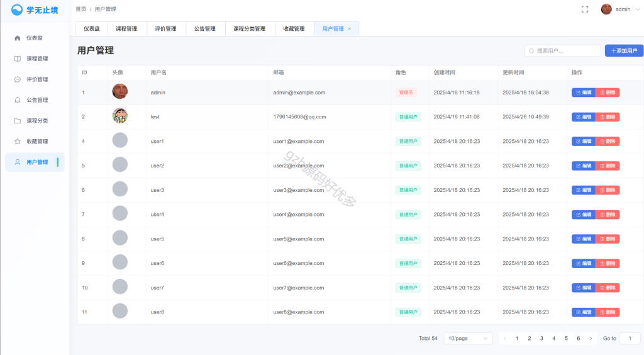This screenshot has width=644, height=355.
Task: Go to pagination page 1
Action: pos(517,338)
